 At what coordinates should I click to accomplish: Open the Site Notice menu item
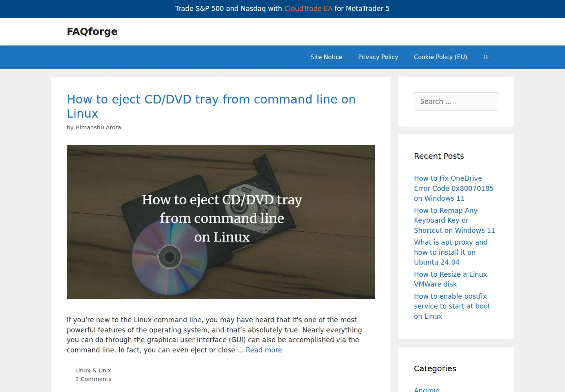pos(326,57)
